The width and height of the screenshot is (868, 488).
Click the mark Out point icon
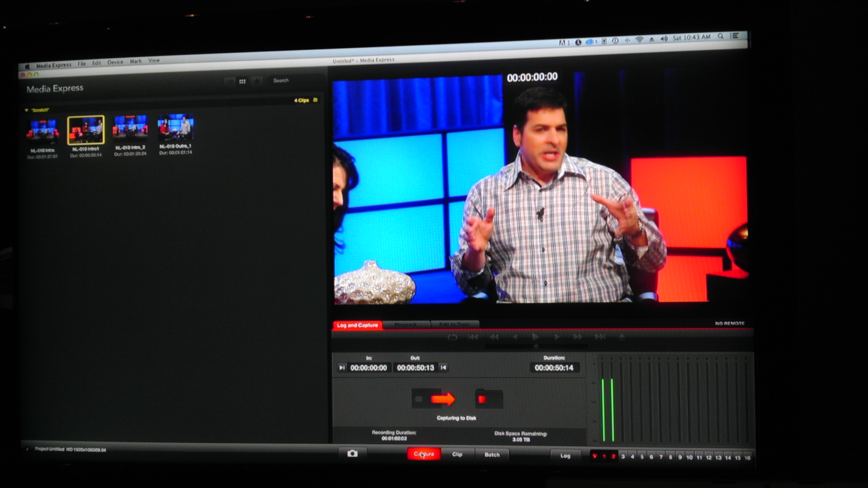point(443,367)
